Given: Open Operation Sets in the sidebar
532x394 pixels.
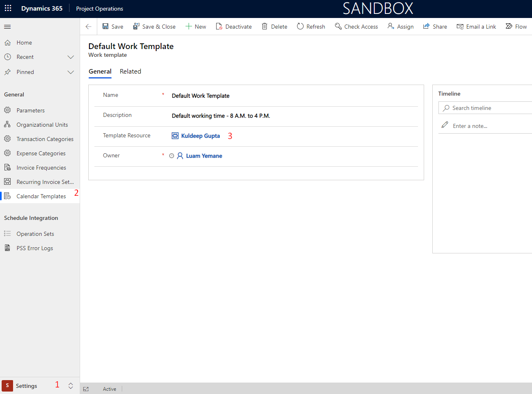Looking at the screenshot, I should click(35, 234).
